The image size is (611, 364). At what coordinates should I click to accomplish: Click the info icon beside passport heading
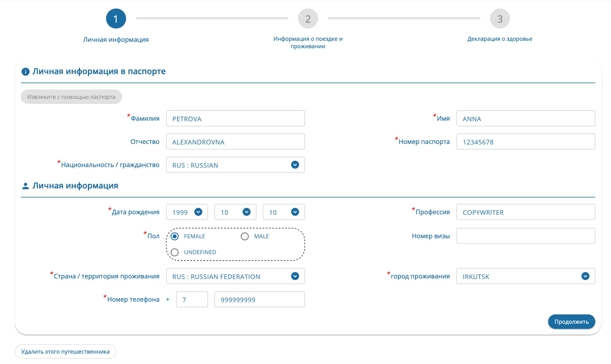click(x=25, y=71)
